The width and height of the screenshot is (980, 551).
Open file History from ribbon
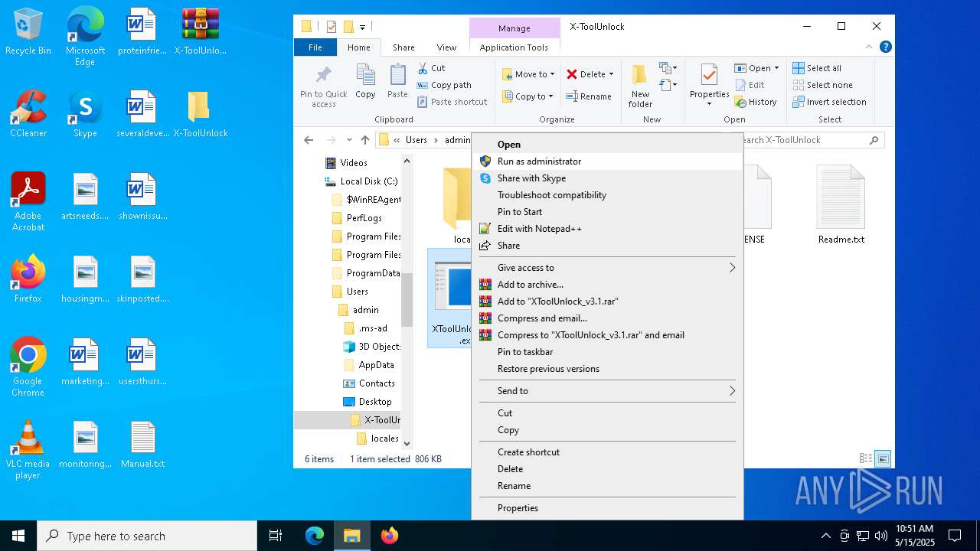[756, 102]
